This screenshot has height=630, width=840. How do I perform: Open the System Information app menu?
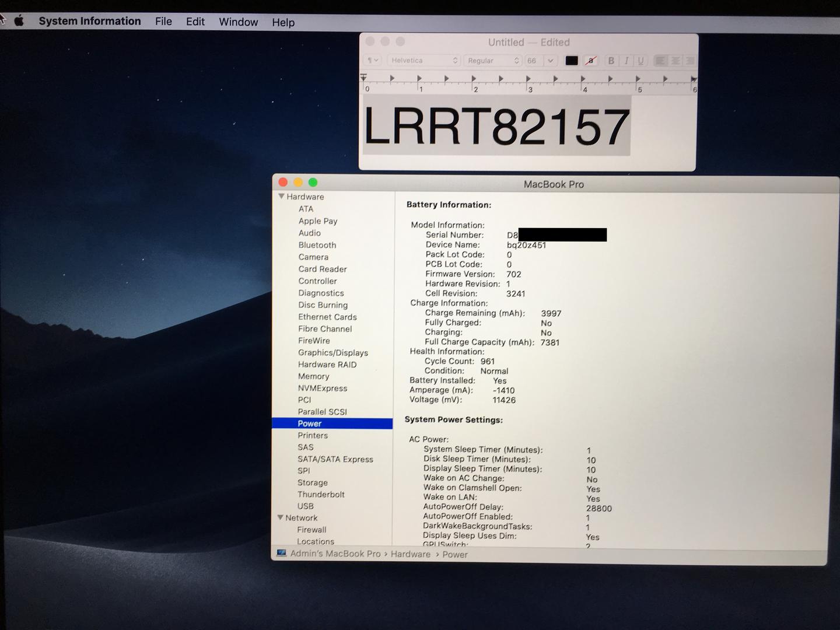tap(90, 21)
